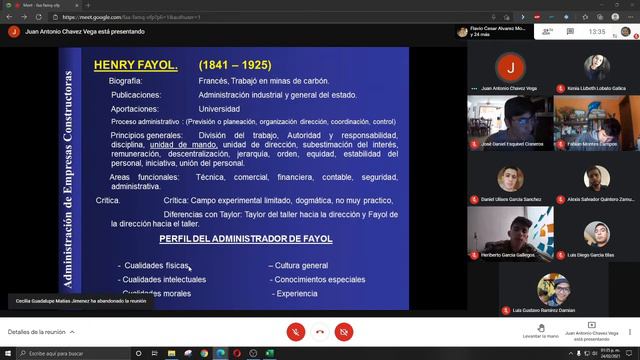Open Opera browser from the taskbar

(237, 353)
